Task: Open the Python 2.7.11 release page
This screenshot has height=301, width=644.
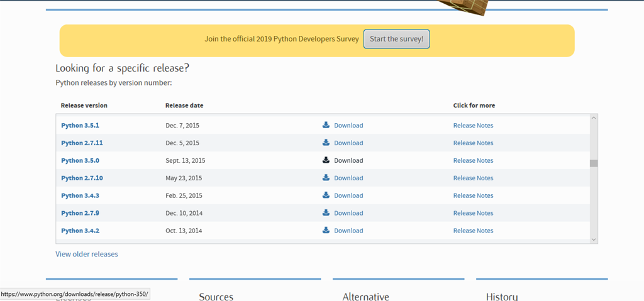Action: click(x=82, y=143)
